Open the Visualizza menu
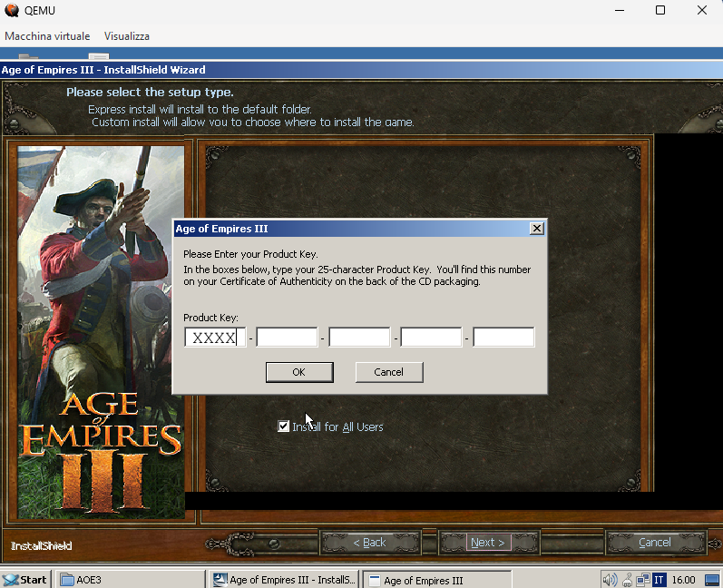 tap(127, 36)
